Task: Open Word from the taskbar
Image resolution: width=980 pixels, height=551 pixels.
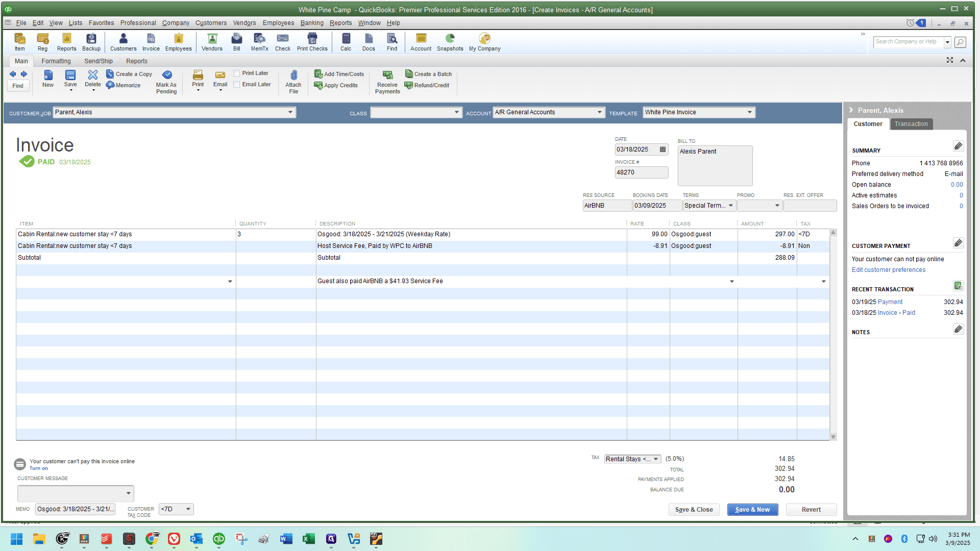Action: coord(286,539)
